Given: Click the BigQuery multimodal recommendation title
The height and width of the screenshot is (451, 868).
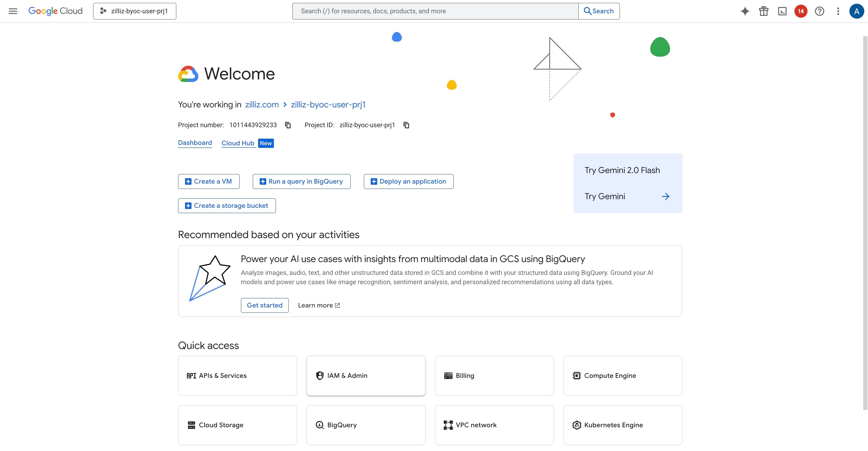Looking at the screenshot, I should 413,259.
